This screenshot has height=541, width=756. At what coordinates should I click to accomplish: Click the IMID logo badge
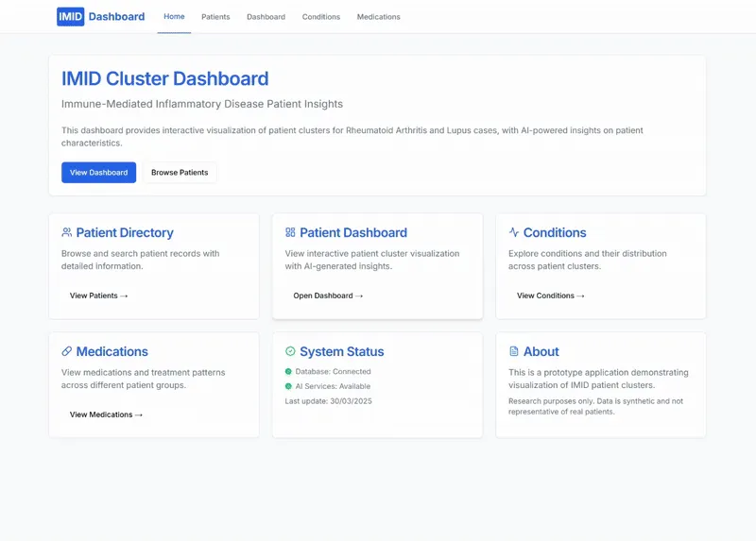[x=70, y=16]
